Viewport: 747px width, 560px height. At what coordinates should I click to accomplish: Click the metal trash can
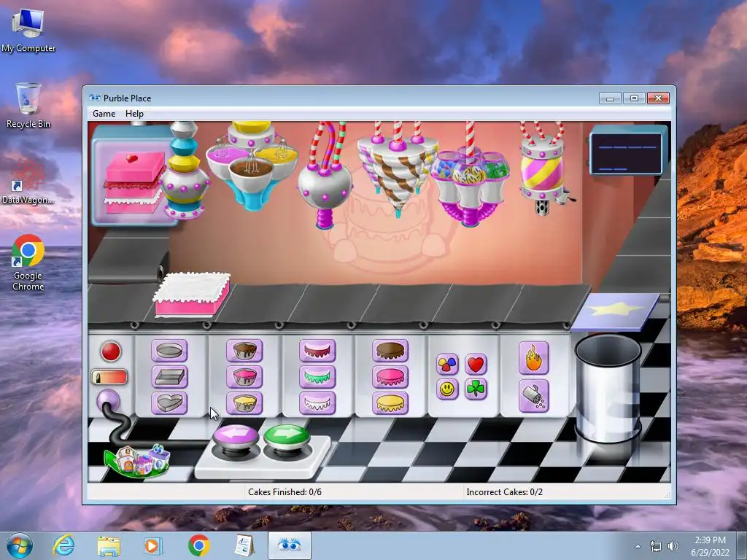click(608, 388)
